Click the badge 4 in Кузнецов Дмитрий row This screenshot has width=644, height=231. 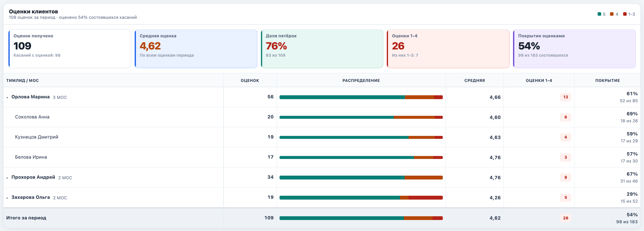click(x=565, y=137)
